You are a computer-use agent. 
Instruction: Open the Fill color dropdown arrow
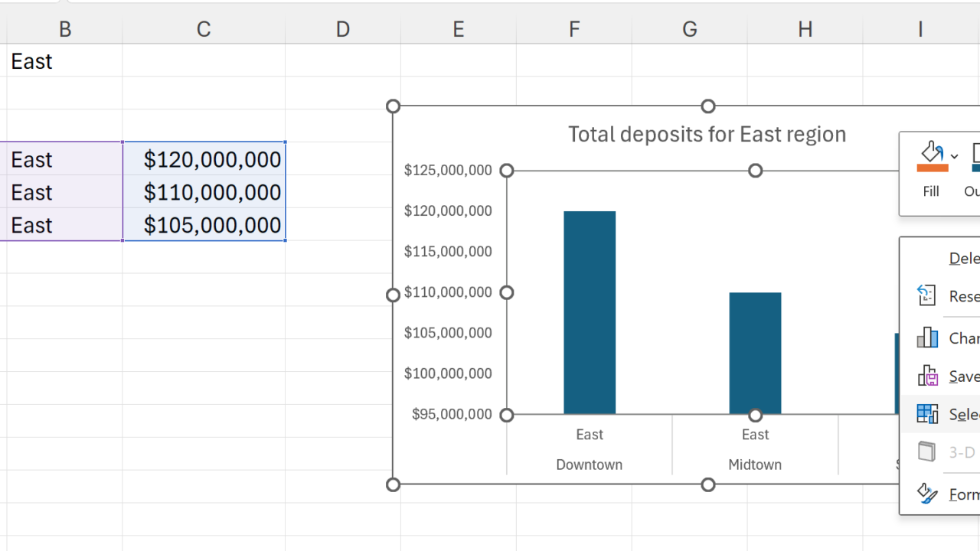coord(954,156)
